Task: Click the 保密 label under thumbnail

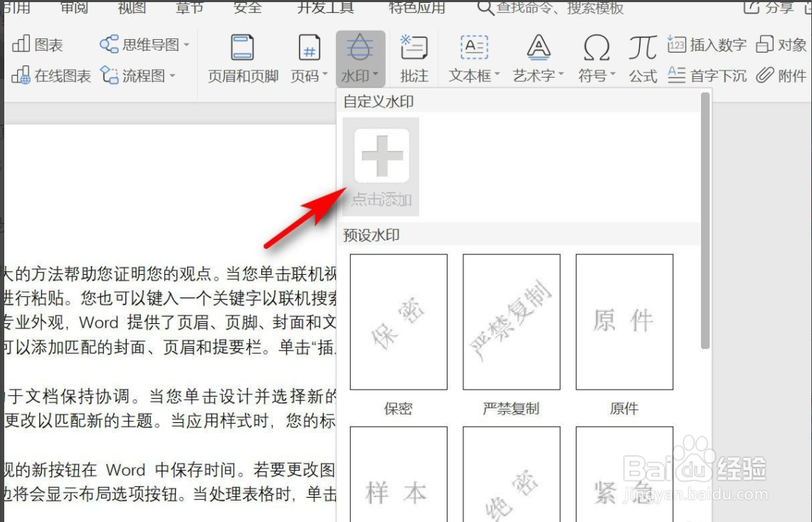Action: (399, 409)
